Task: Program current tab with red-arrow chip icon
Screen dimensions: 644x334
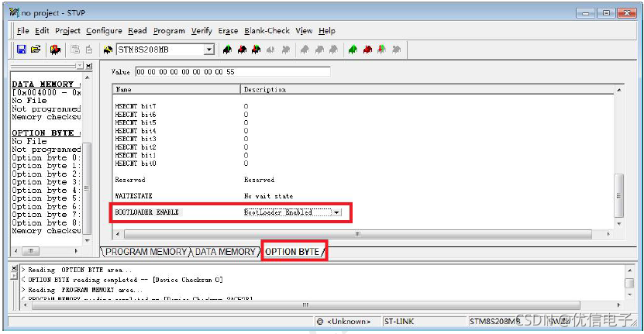Action: (243, 50)
